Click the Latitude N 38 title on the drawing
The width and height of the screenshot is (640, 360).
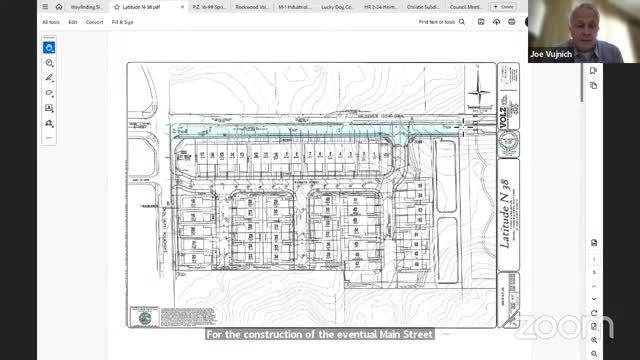coord(506,213)
